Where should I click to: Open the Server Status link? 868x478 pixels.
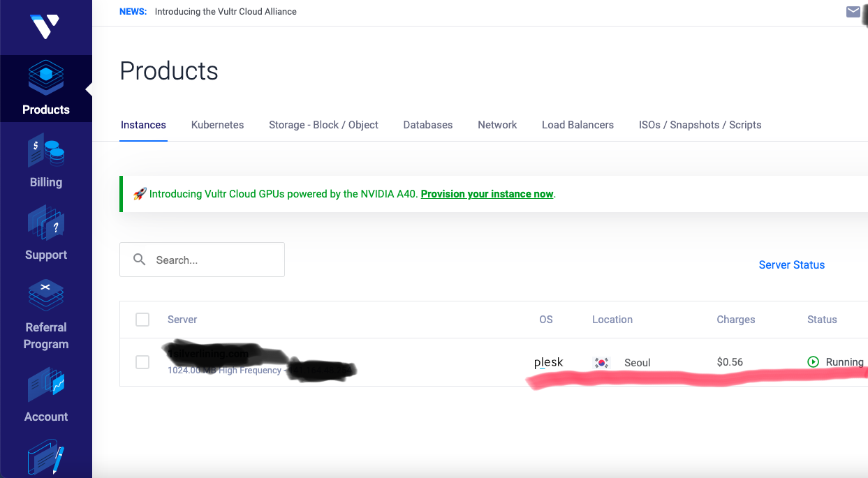click(792, 265)
